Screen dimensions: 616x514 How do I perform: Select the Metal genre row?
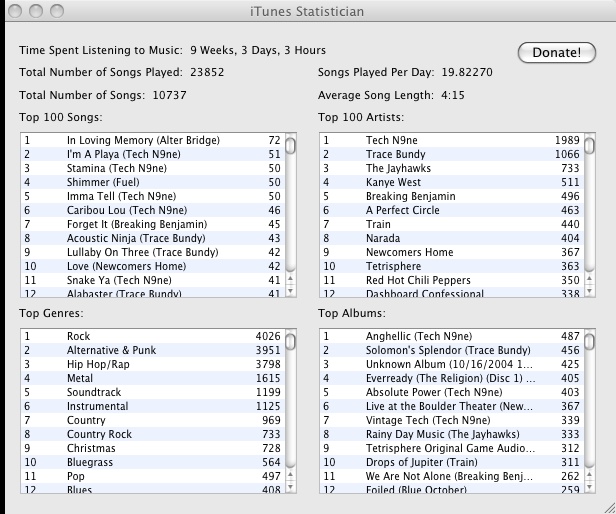[x=153, y=378]
